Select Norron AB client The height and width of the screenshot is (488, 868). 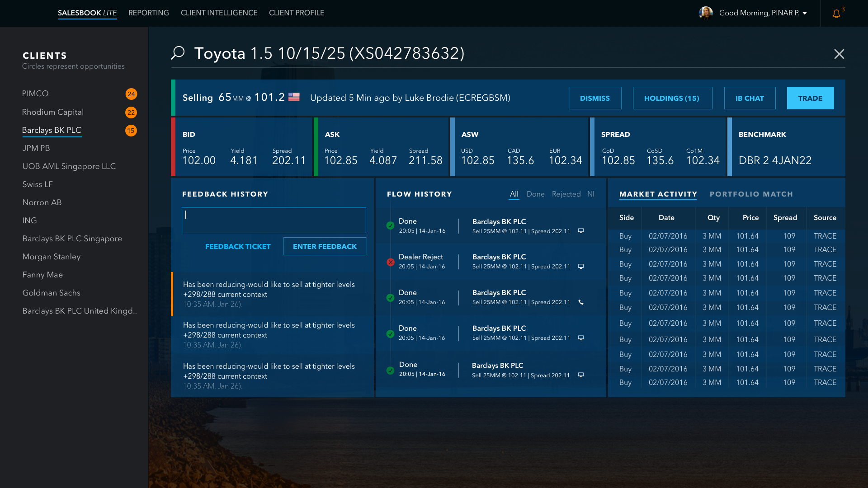pyautogui.click(x=42, y=202)
